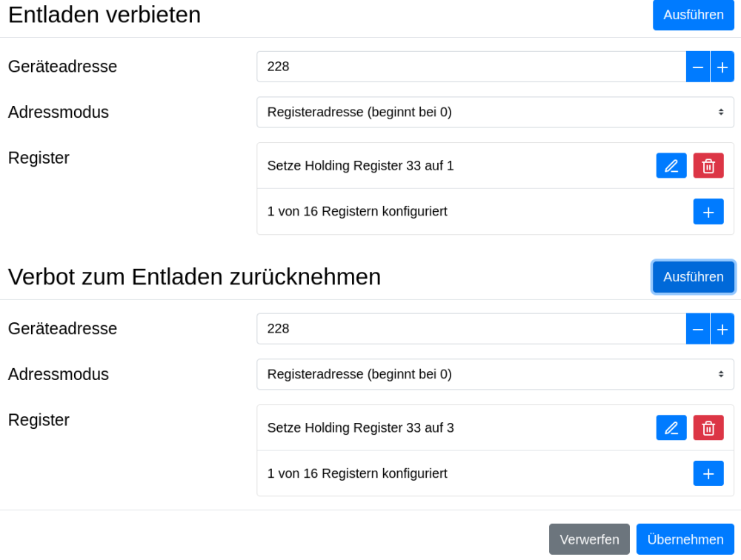741x560 pixels.
Task: Click the Geräteadresse field in Entladen verbieten
Action: 471,67
